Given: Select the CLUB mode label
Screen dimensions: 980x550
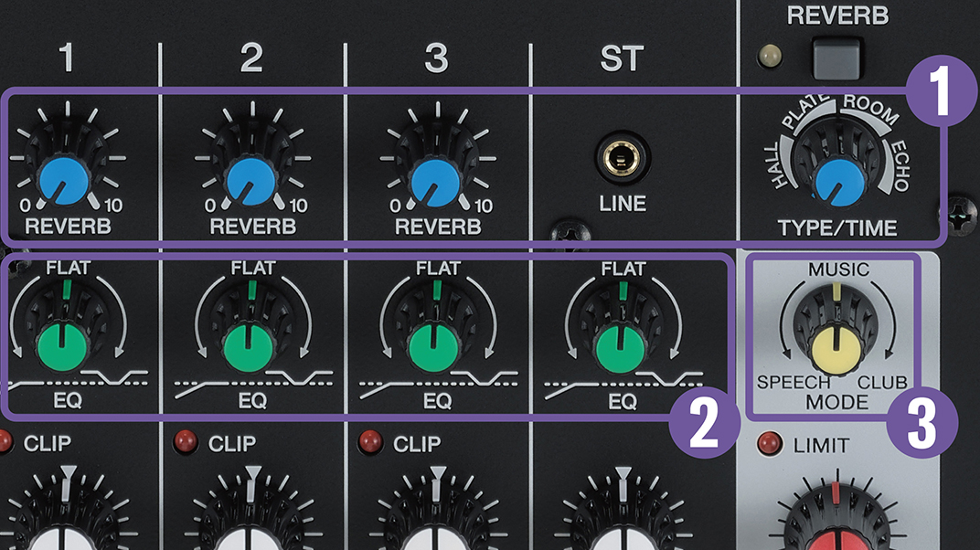Looking at the screenshot, I should tap(881, 382).
